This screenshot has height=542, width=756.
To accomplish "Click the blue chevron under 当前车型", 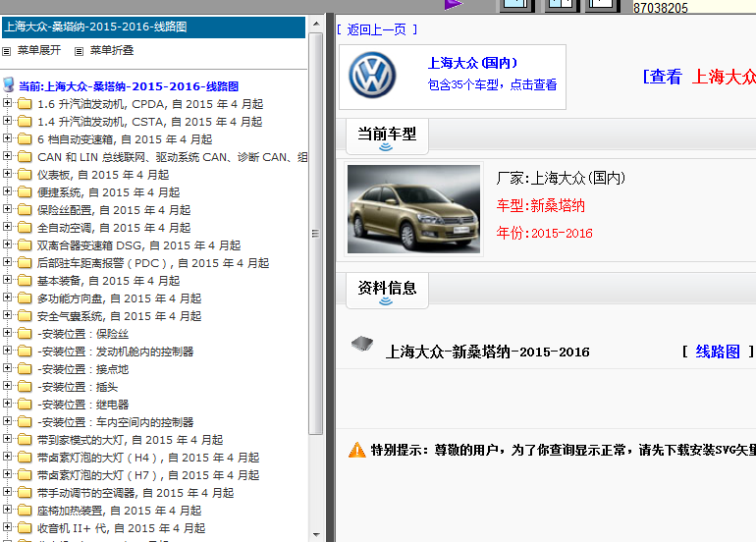I will coord(386,147).
